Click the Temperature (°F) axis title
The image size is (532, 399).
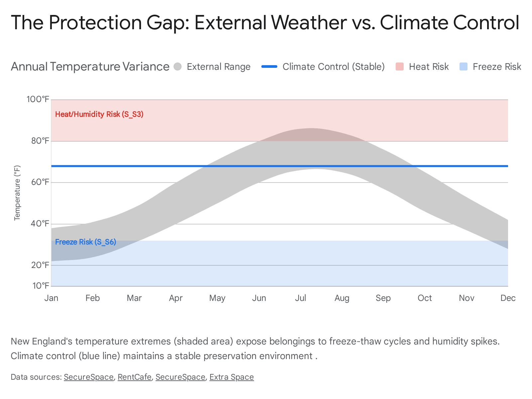(17, 193)
